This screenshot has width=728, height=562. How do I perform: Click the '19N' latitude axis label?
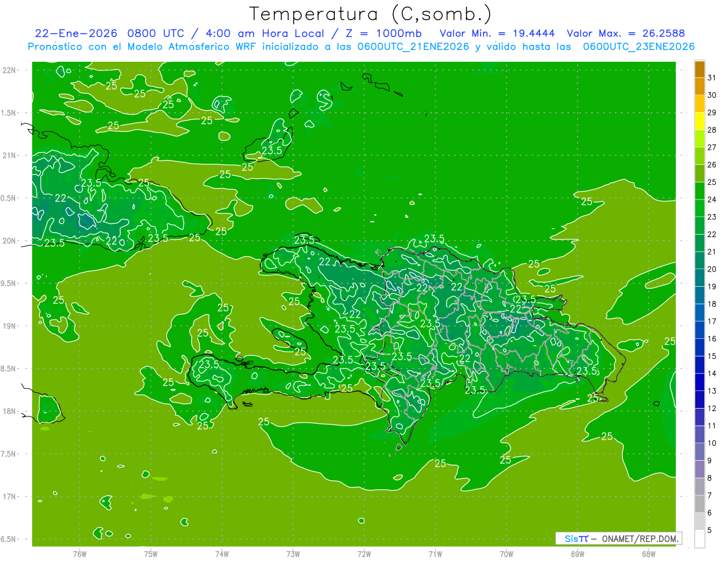coord(10,326)
